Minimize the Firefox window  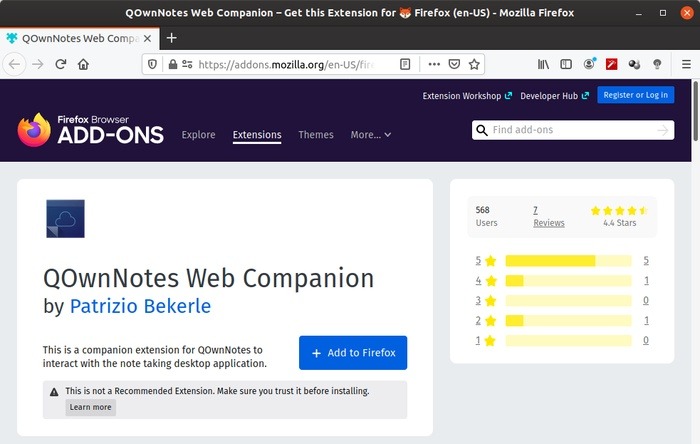click(x=639, y=13)
